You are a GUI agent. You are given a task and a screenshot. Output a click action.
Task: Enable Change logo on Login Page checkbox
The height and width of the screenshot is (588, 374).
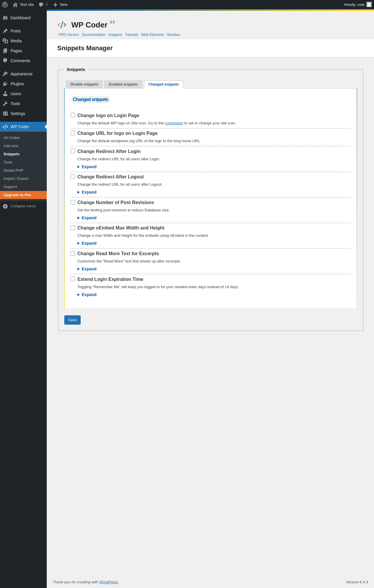[73, 115]
